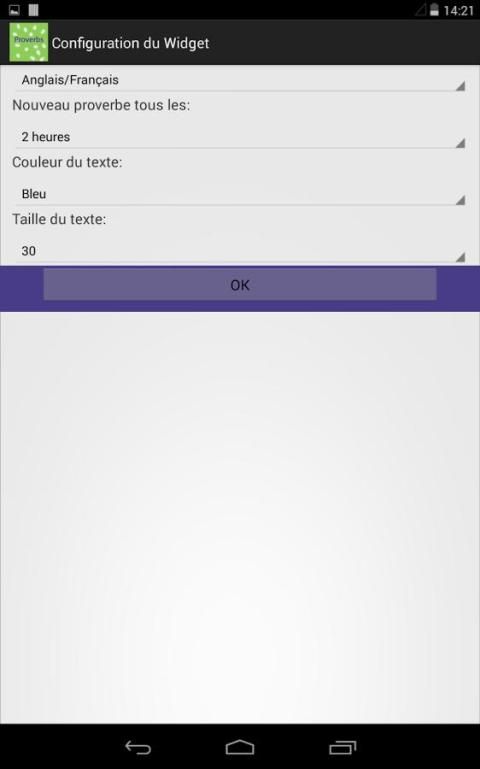Click the Couleur du texte label
The height and width of the screenshot is (769, 480).
(x=67, y=162)
